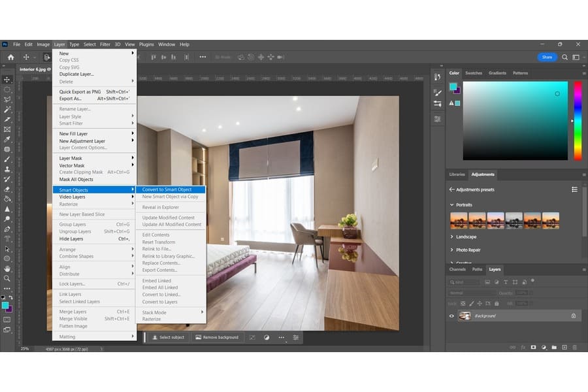The height and width of the screenshot is (392, 588).
Task: Switch to the Libraries tab
Action: pos(457,174)
